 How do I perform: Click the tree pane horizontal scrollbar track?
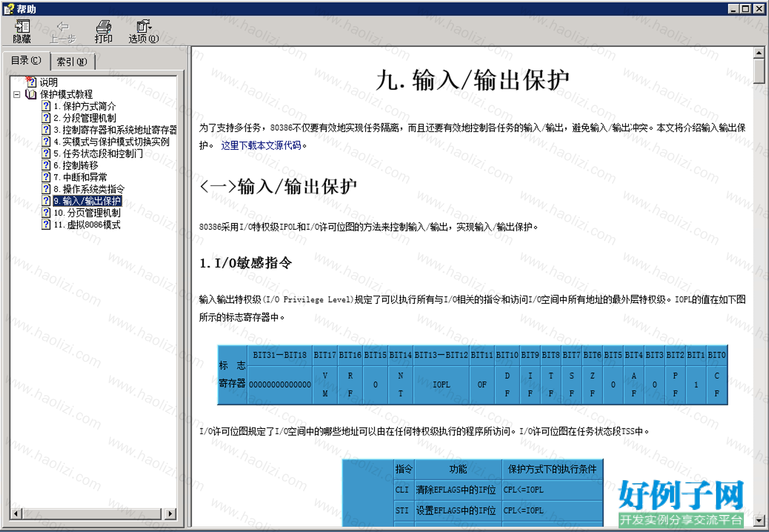coord(93,514)
